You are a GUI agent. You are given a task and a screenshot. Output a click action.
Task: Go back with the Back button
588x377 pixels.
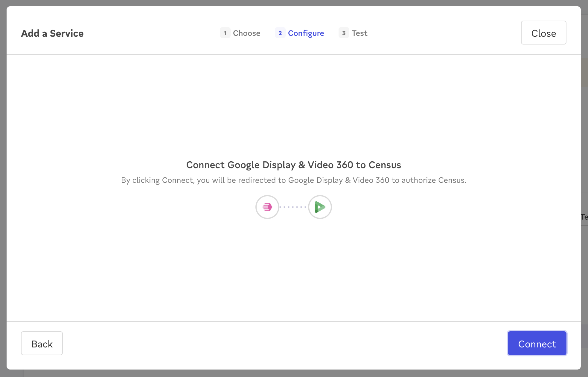point(42,344)
